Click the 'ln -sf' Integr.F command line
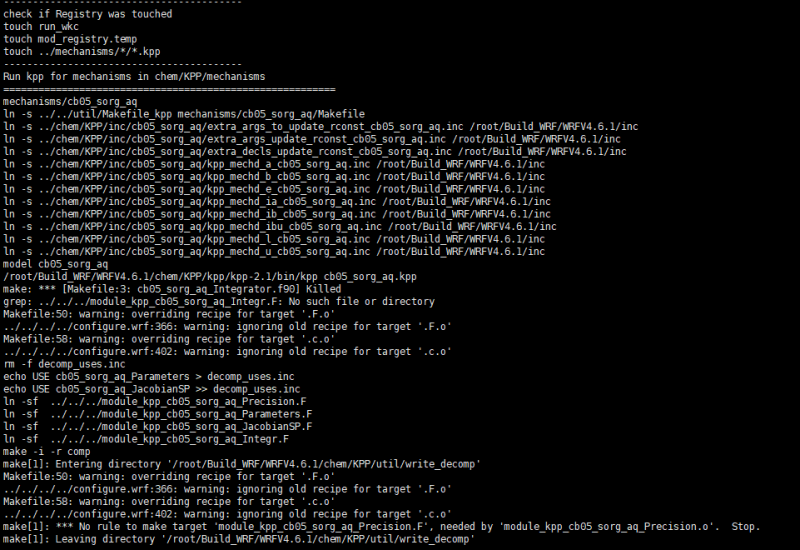Viewport: 800px width, 550px height. coord(146,439)
